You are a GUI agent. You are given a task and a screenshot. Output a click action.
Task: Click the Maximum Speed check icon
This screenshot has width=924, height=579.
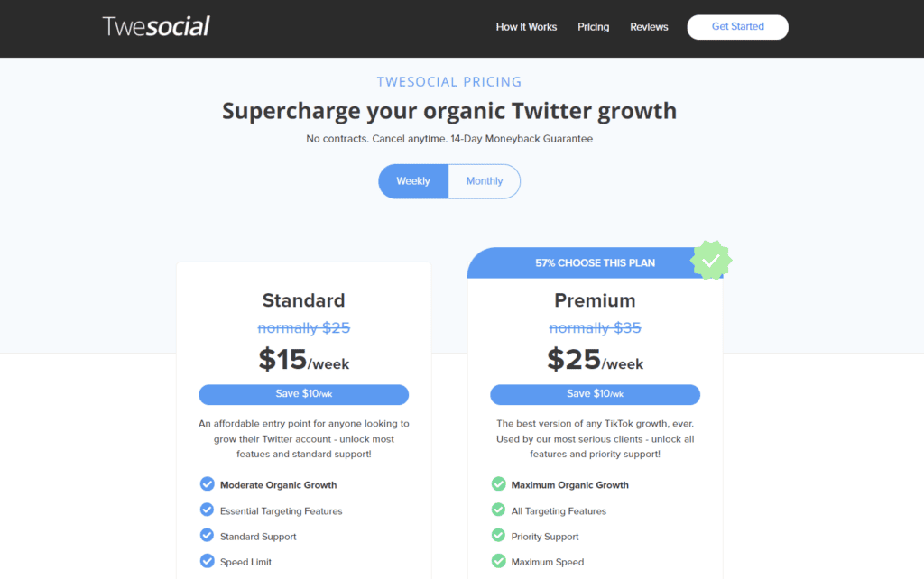(498, 561)
